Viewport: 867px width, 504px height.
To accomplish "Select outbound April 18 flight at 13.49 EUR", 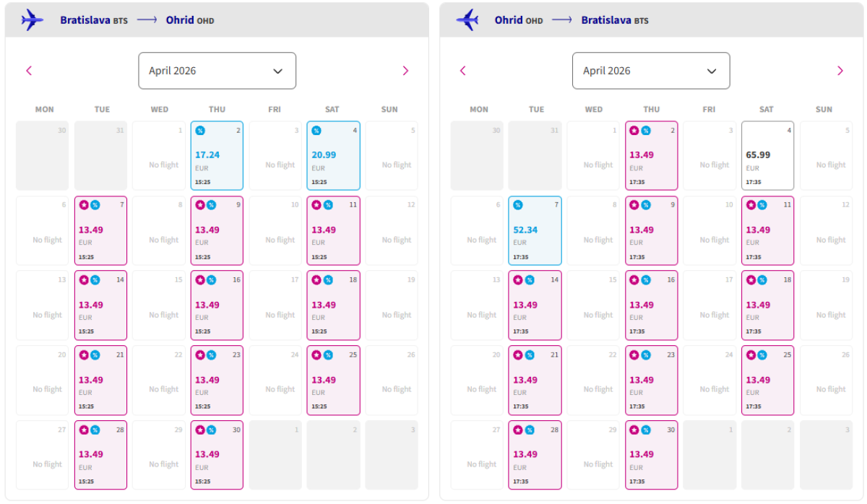I will [x=333, y=305].
